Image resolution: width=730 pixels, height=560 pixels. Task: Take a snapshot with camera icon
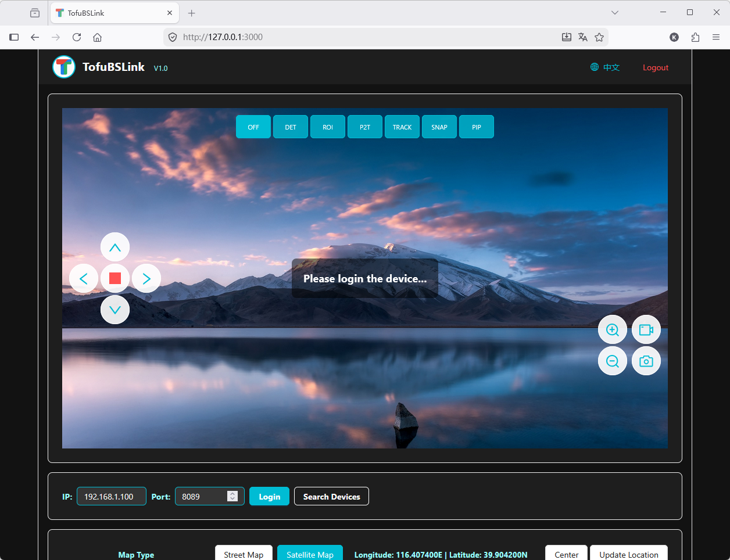(646, 361)
